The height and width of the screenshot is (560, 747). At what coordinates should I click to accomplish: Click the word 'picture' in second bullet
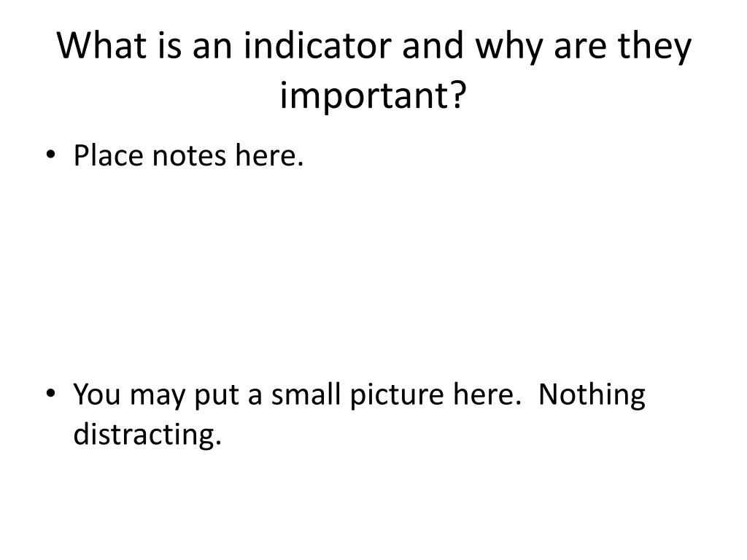[x=397, y=396]
